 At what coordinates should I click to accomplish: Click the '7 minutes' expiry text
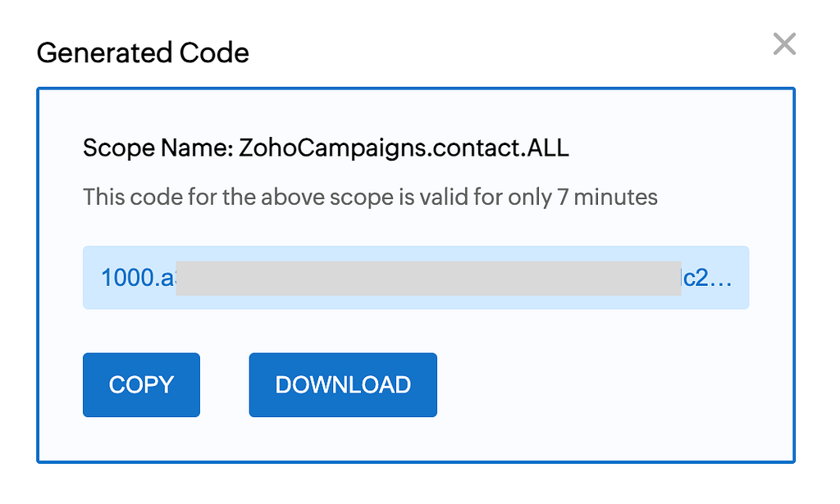[608, 197]
